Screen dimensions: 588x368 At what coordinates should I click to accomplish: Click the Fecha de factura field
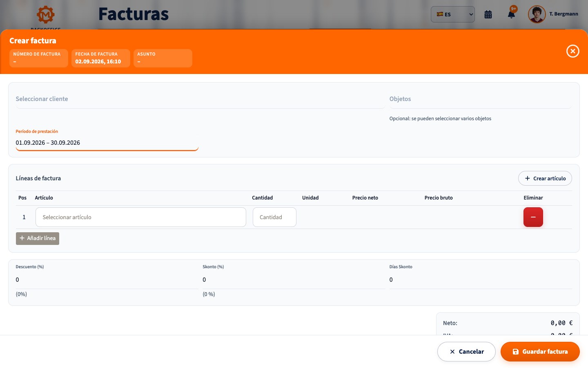click(101, 58)
